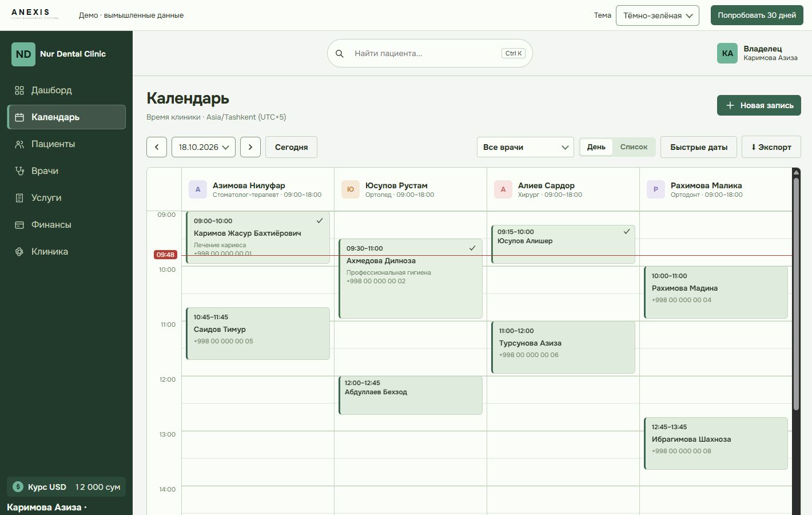Open the Рахимова Мадина appointment

[x=716, y=292]
